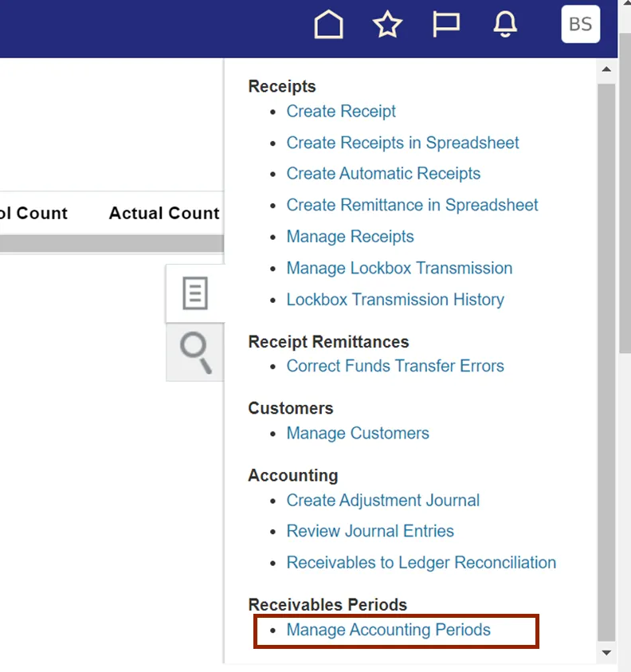The height and width of the screenshot is (672, 631).
Task: Sort by Actual Count column header
Action: tap(164, 214)
